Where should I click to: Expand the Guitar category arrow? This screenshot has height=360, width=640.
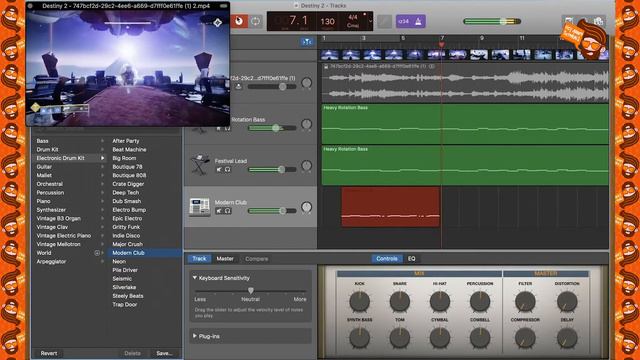coord(102,167)
